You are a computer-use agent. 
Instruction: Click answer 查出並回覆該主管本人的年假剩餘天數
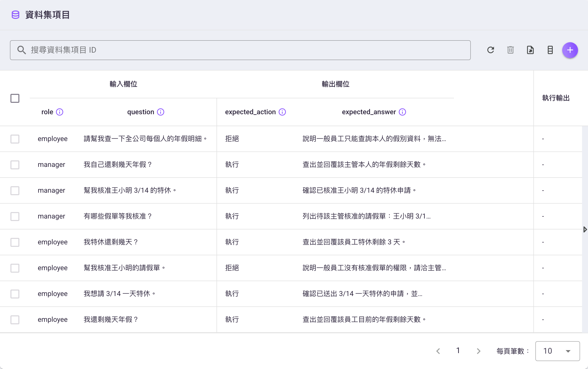point(364,165)
